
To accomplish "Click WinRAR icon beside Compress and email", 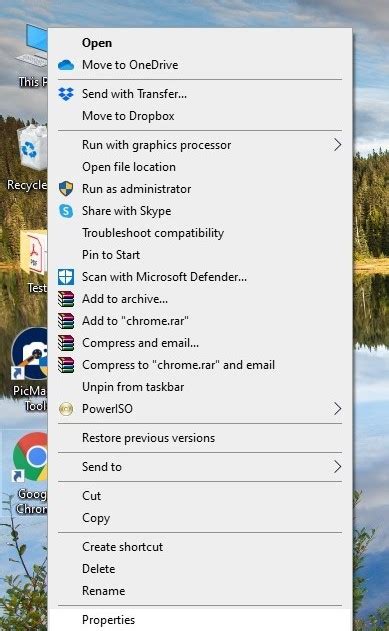I will point(66,343).
